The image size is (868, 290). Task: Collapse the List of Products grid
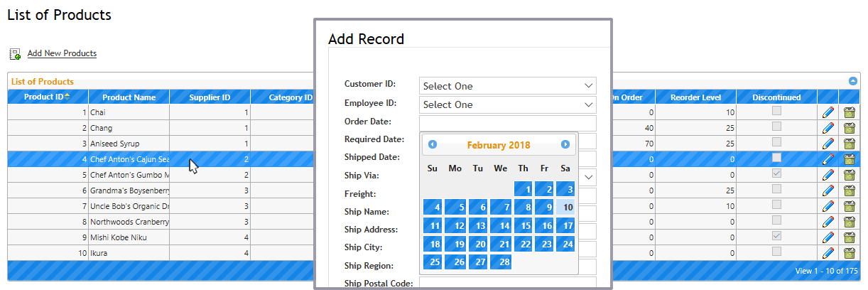[x=853, y=81]
